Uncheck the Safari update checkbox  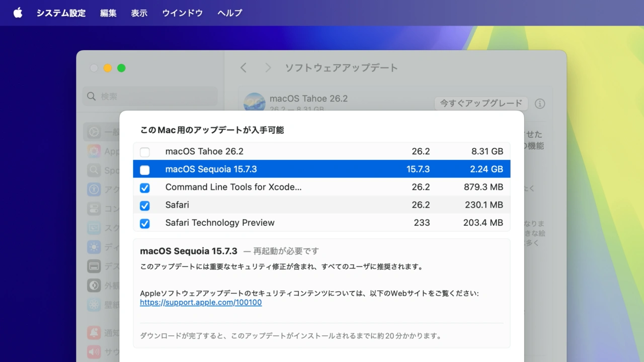(x=144, y=206)
